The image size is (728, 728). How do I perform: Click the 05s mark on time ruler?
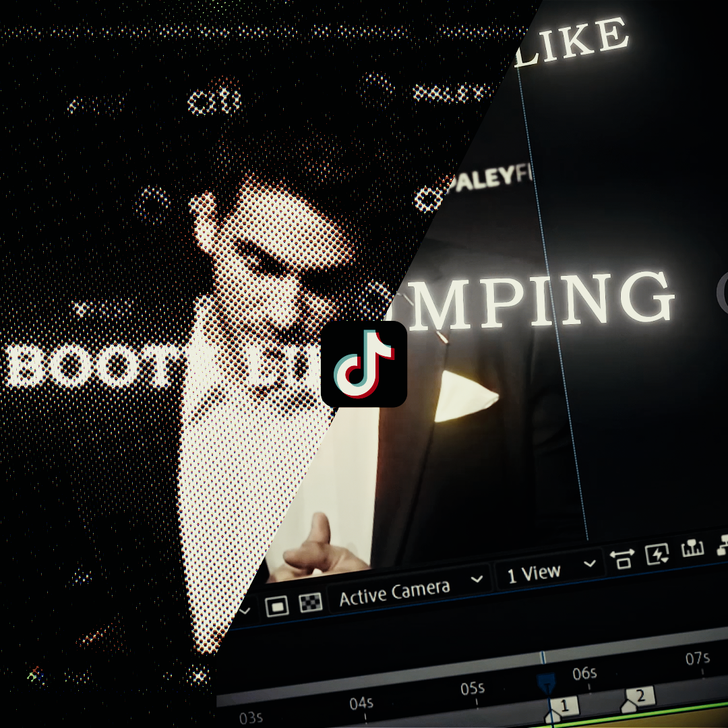pos(473,688)
